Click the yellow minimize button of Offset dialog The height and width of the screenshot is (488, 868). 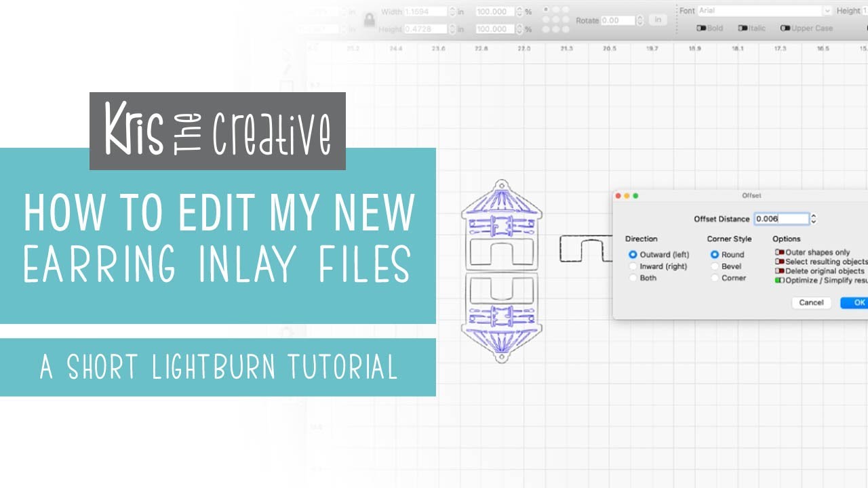click(x=627, y=196)
